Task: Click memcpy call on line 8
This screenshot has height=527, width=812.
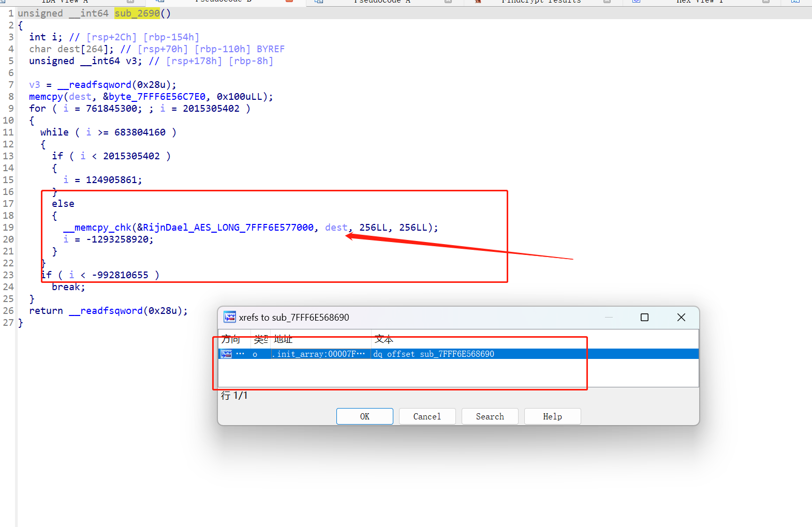Action: [x=46, y=97]
